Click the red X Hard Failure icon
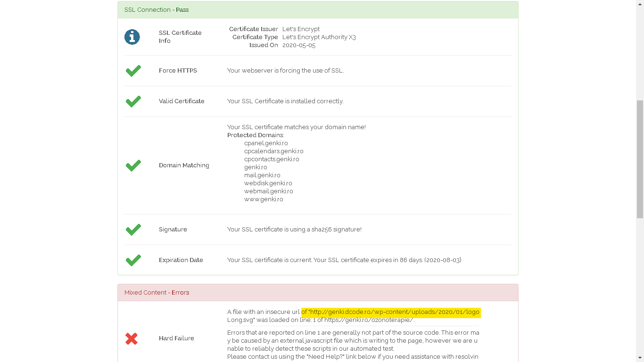 (132, 338)
